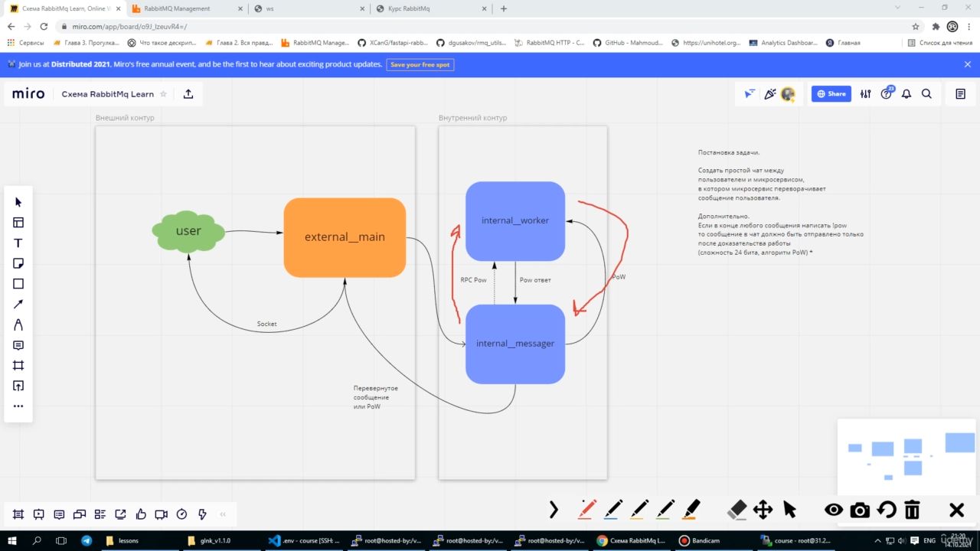
Task: Start the timer from bottom toolbar
Action: (x=181, y=514)
